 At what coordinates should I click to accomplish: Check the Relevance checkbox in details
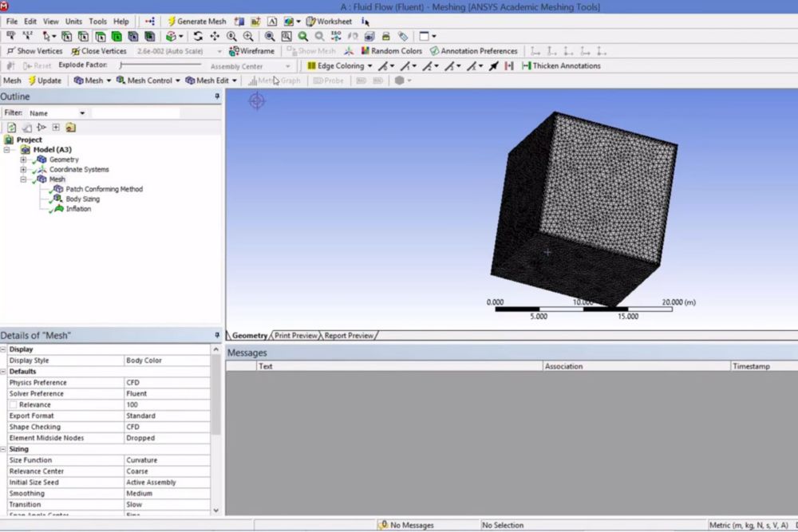pyautogui.click(x=13, y=405)
